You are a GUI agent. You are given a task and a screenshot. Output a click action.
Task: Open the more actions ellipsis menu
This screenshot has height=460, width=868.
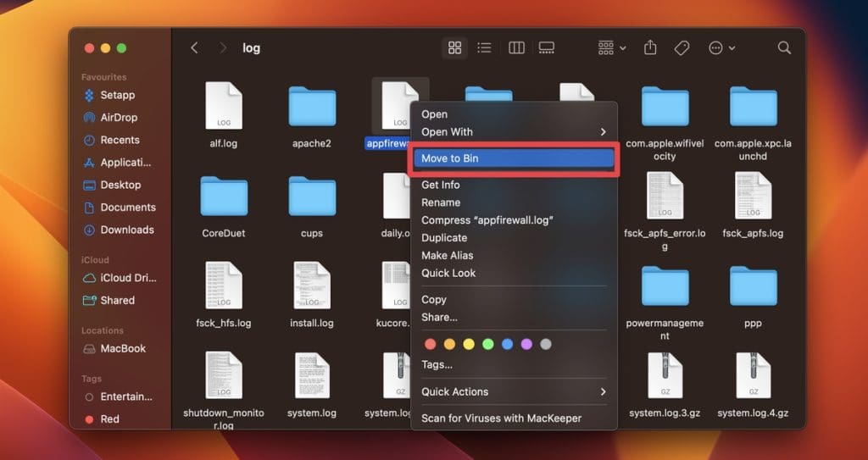point(721,48)
